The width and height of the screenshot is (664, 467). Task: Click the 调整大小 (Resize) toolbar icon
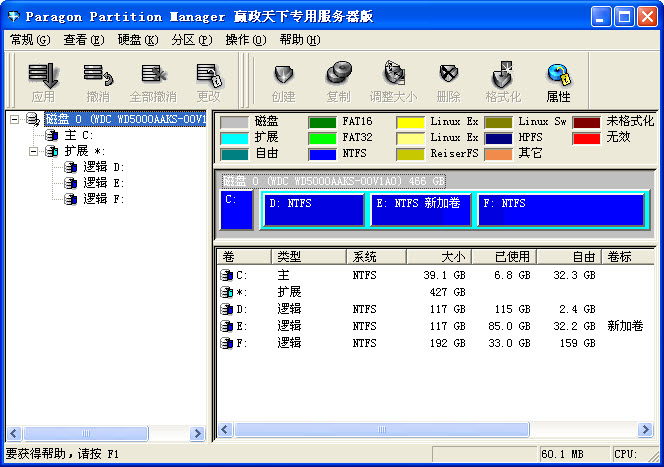(394, 80)
